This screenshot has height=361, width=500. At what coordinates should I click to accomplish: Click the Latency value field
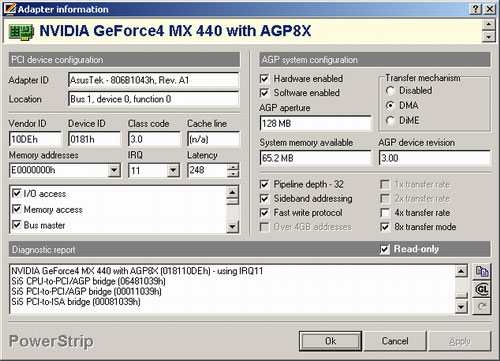point(207,170)
